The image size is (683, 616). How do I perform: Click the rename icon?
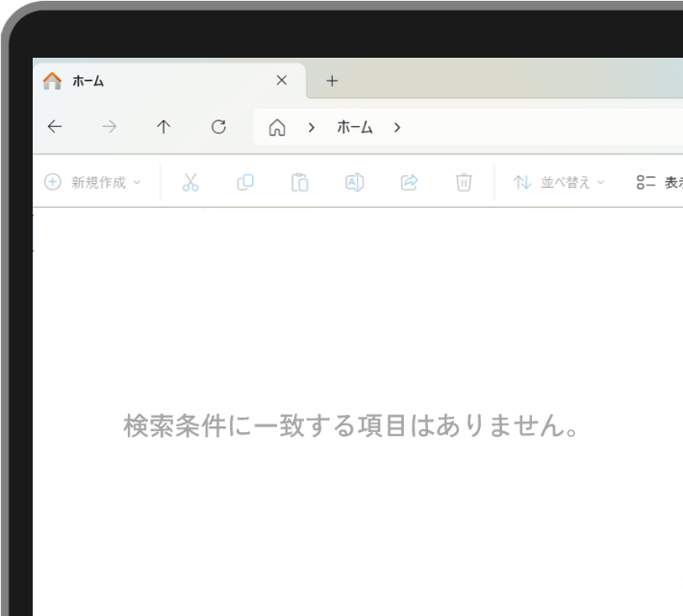[x=354, y=182]
